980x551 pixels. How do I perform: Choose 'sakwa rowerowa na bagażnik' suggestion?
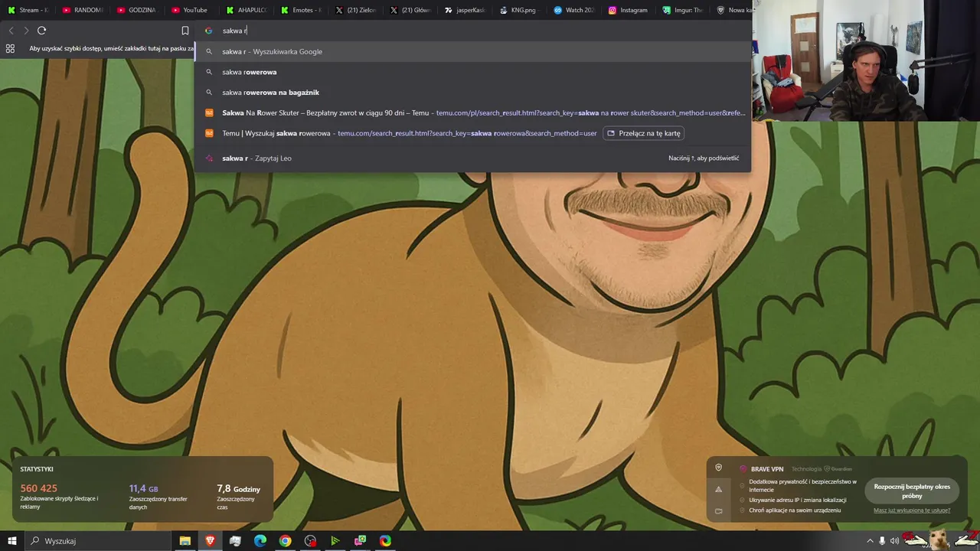point(472,93)
